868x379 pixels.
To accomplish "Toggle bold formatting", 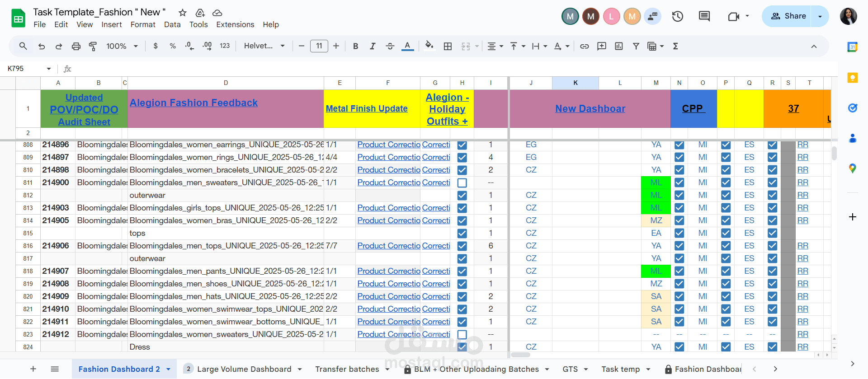I will click(x=356, y=46).
